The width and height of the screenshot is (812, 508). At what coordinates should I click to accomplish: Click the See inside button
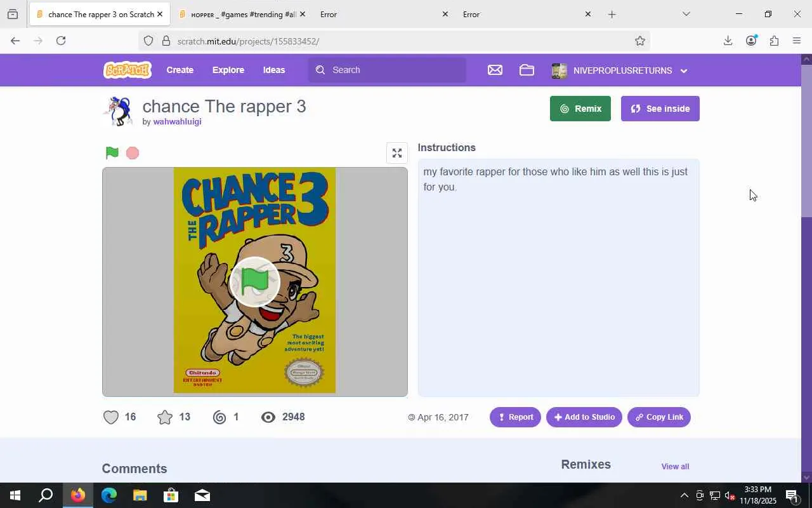pos(660,109)
